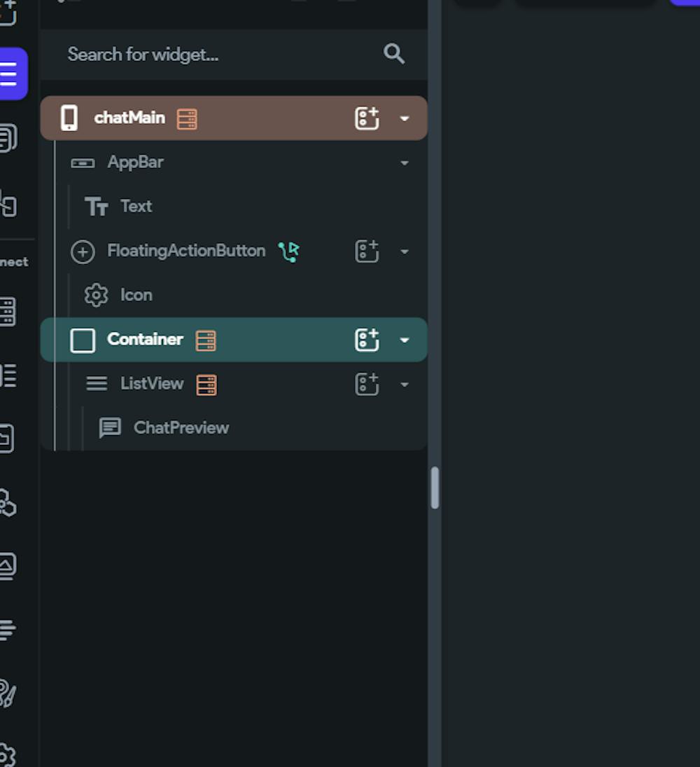
Task: Focus the Search for widget field
Action: coord(210,55)
